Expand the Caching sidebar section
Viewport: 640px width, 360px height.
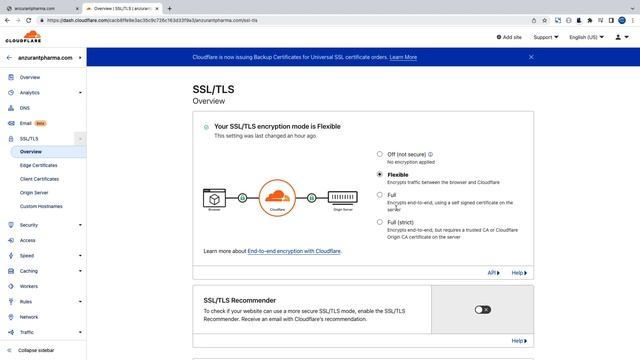[x=80, y=271]
